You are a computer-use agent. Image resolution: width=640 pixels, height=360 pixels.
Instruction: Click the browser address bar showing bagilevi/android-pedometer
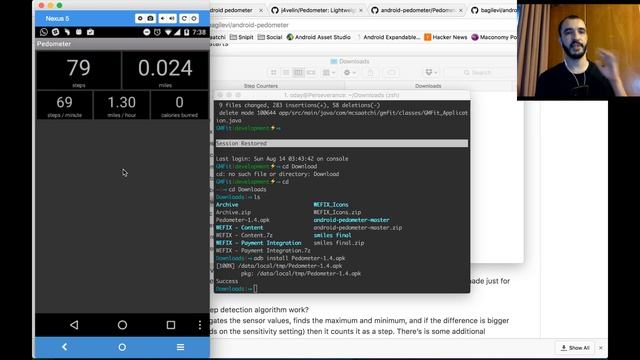click(x=363, y=25)
